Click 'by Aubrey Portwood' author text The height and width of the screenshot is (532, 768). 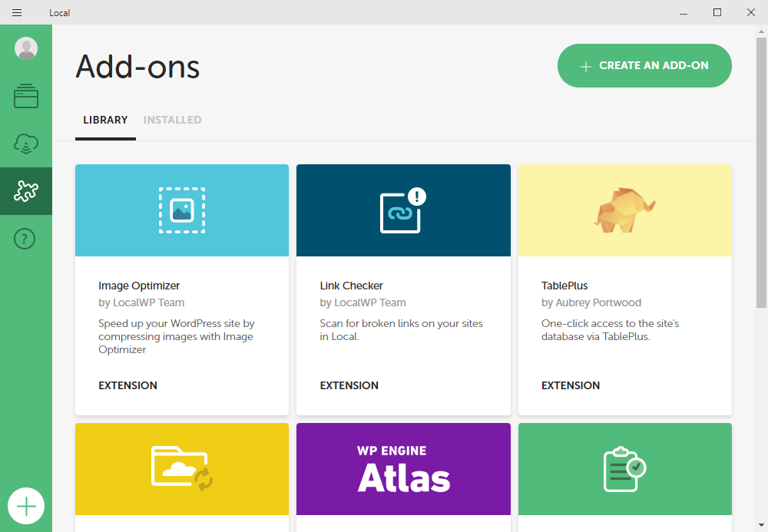591,302
